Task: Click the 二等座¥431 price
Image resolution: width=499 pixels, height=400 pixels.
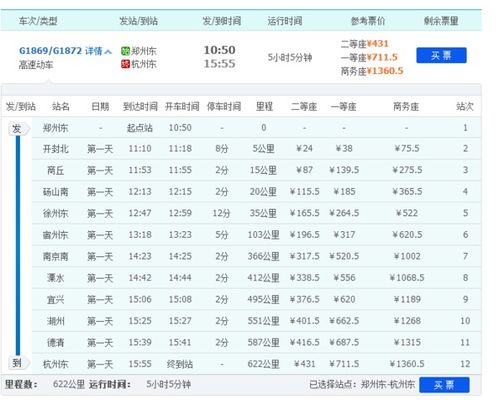Action: point(364,44)
